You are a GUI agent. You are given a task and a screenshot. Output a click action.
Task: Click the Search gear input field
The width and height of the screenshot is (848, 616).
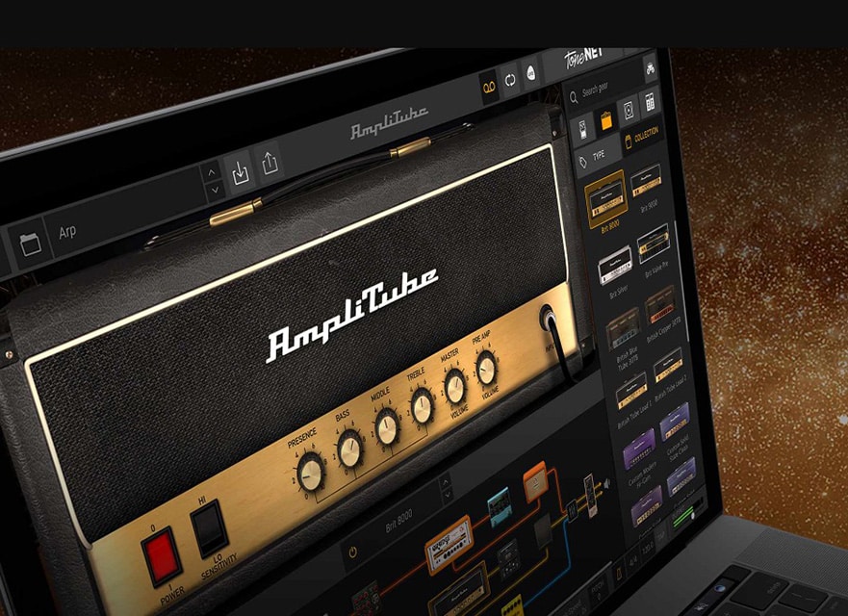click(605, 87)
